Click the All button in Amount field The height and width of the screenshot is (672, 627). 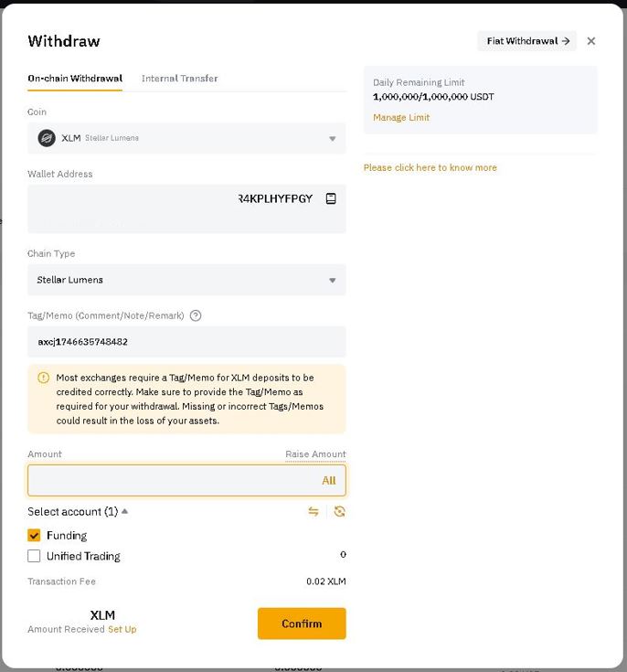(328, 480)
